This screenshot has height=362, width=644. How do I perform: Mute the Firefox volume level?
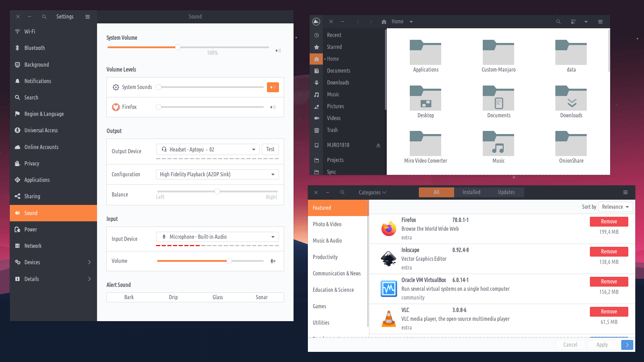coord(273,107)
